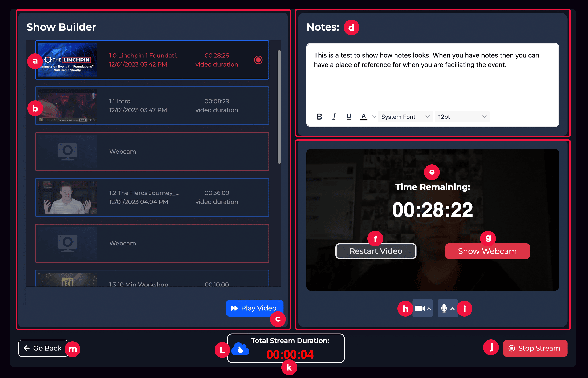
Task: Click the 00:36:09 duration of Heros Journey
Action: point(217,193)
